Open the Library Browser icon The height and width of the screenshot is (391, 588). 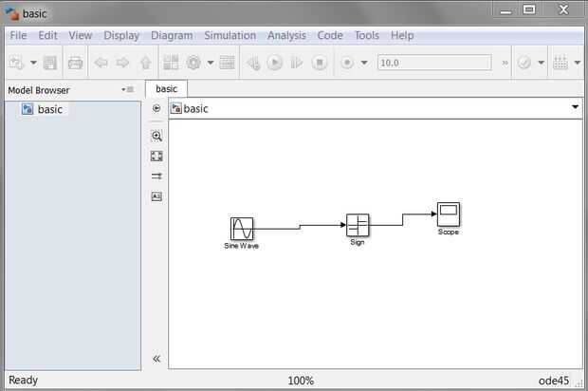pyautogui.click(x=171, y=63)
